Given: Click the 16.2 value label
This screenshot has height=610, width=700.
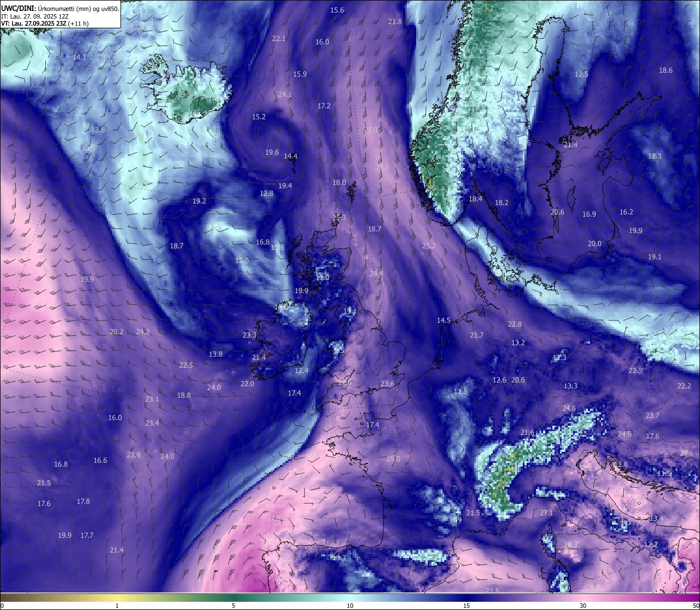Looking at the screenshot, I should [626, 212].
